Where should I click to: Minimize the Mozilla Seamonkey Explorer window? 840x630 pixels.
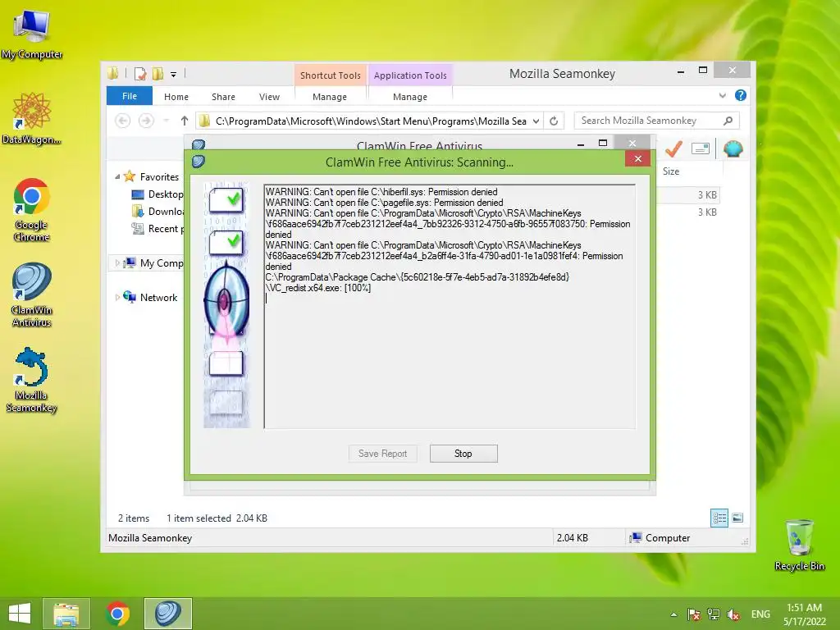pos(681,71)
